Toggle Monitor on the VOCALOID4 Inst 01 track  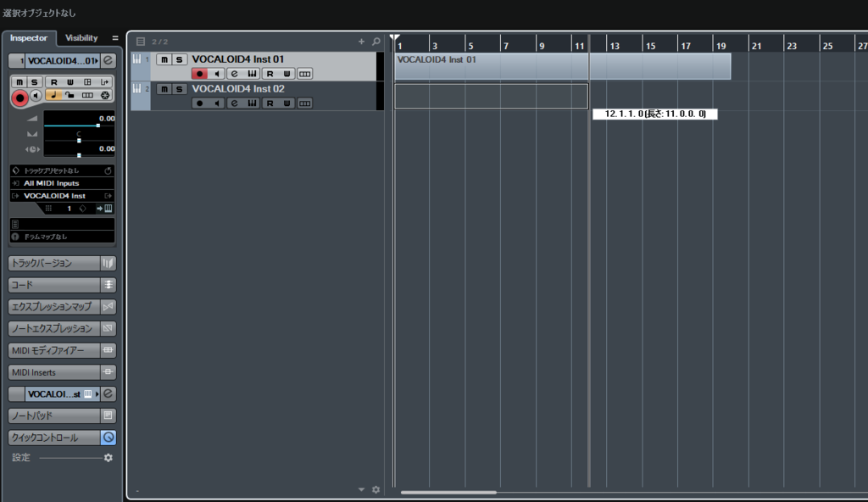pyautogui.click(x=217, y=74)
